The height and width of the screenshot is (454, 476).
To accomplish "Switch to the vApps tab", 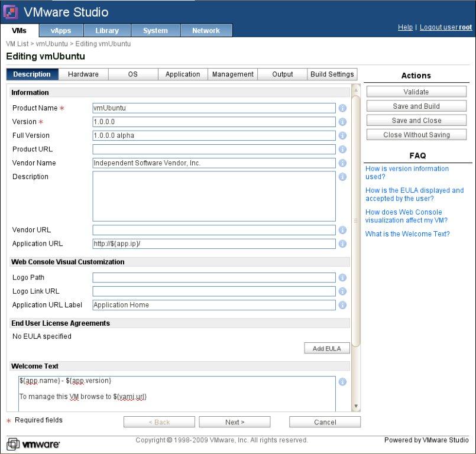I will click(x=61, y=31).
